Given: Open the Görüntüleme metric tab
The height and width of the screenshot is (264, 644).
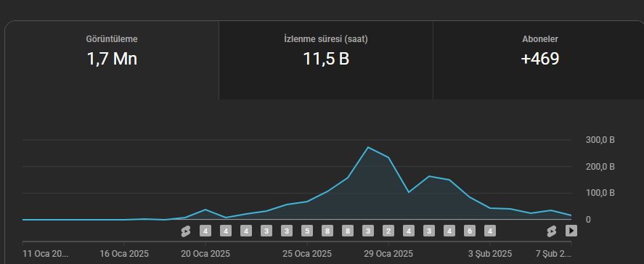Looking at the screenshot, I should tap(112, 60).
